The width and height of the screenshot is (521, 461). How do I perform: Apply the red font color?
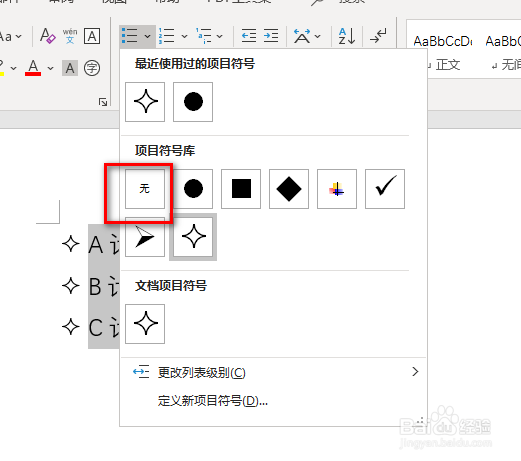click(x=33, y=68)
